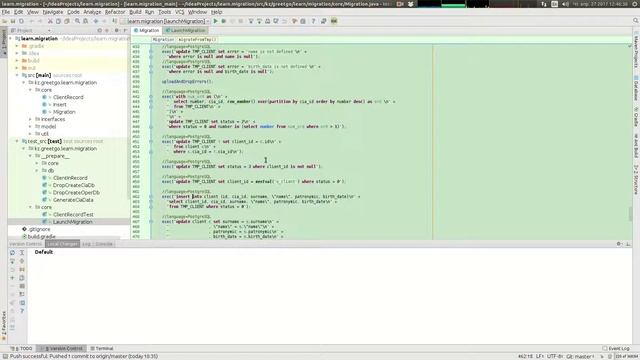Click the migrateFromTmp() breadcrumb item
640x360 pixels.
(198, 40)
